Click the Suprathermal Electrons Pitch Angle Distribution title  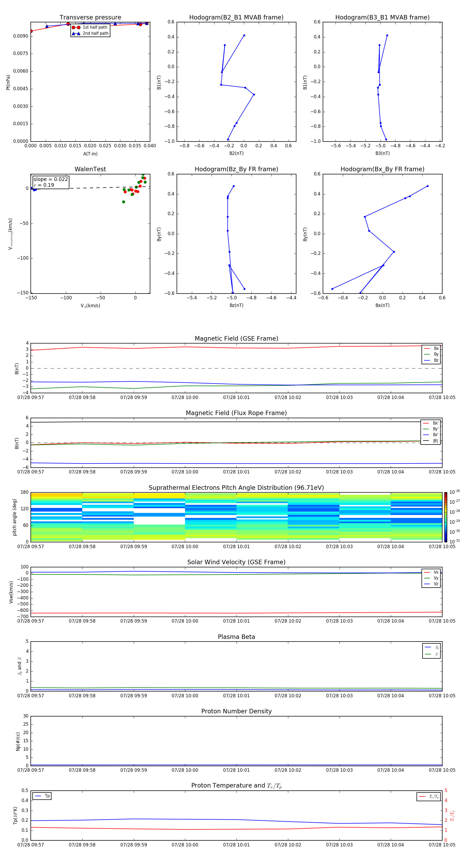(236, 488)
